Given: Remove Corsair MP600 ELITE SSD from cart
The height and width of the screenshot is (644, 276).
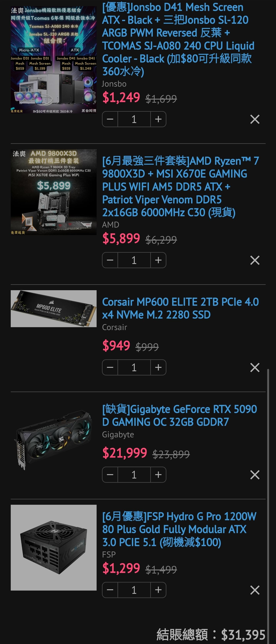Looking at the screenshot, I should tap(255, 367).
